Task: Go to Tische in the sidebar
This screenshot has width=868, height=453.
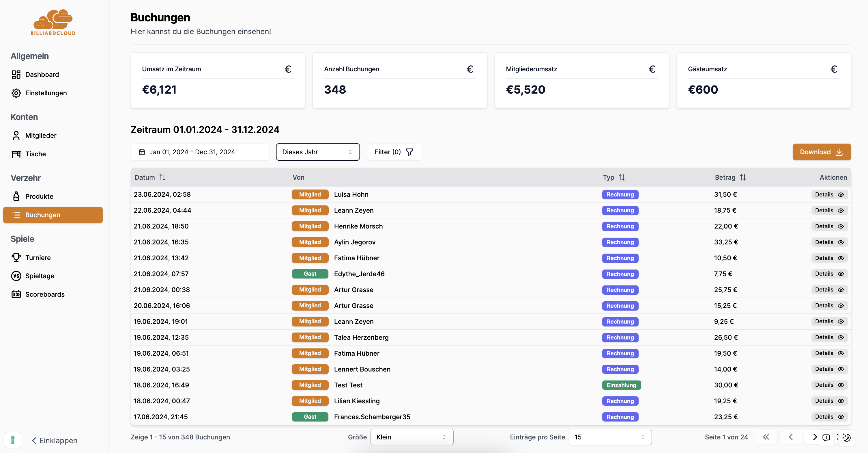Action: pos(35,154)
